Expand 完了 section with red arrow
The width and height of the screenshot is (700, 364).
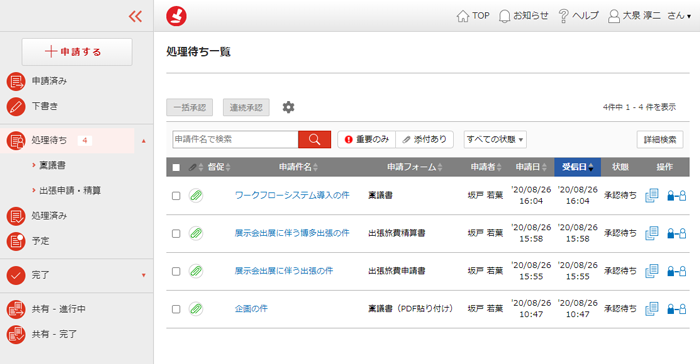(x=144, y=276)
